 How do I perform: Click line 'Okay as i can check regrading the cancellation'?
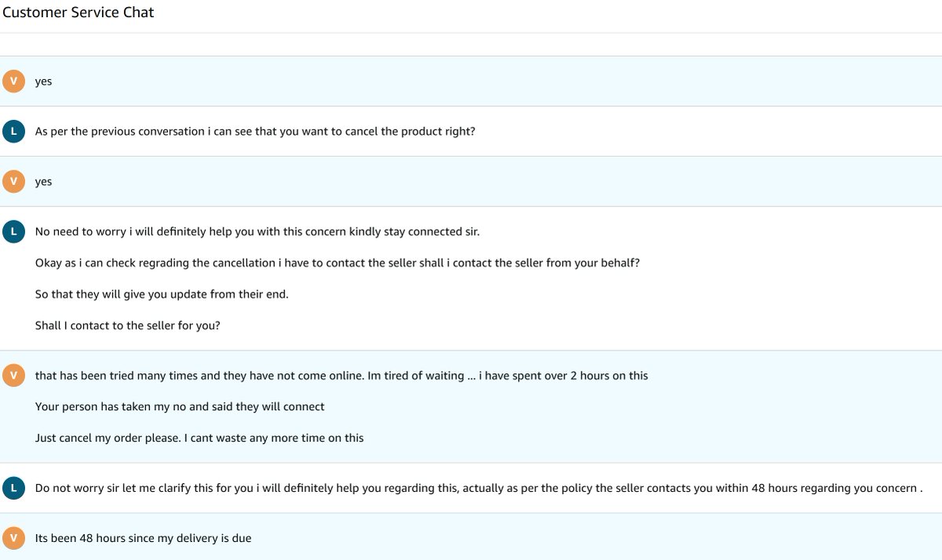[338, 264]
